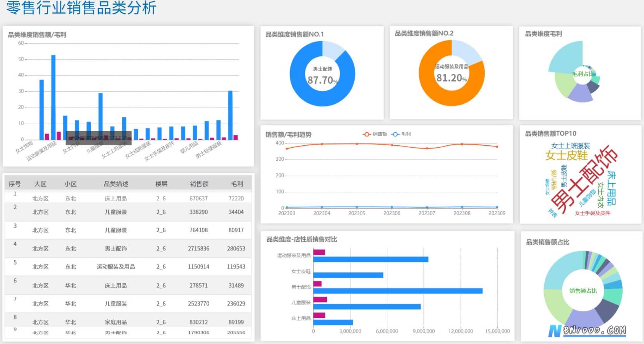Click the gross profit value 236029
644x344 pixels.
(236, 304)
